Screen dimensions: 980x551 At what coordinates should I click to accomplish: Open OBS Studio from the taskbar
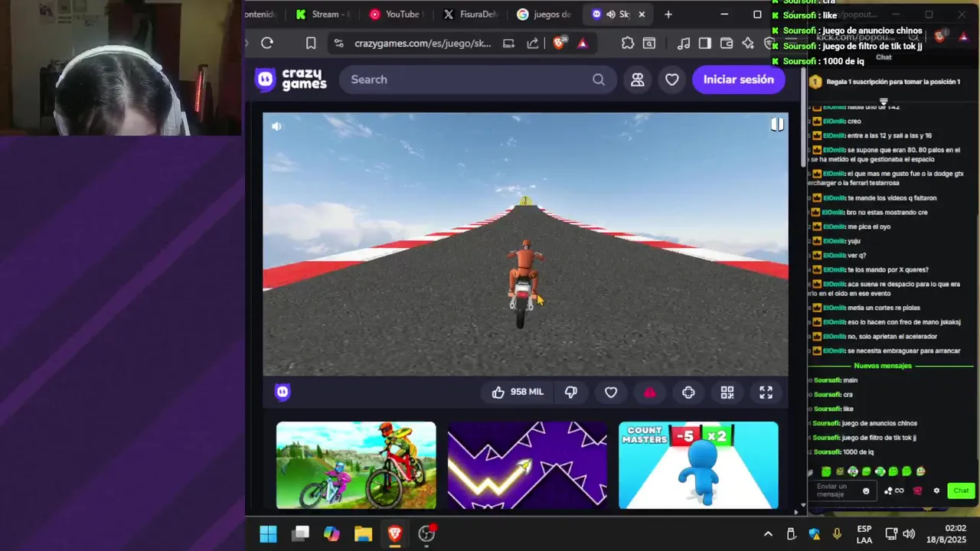(427, 533)
